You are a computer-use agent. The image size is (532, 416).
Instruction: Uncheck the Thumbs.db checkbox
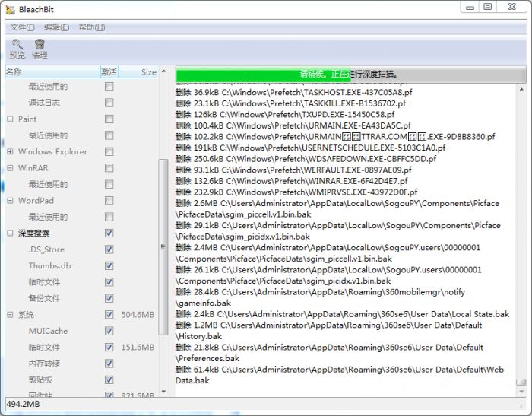(x=109, y=266)
